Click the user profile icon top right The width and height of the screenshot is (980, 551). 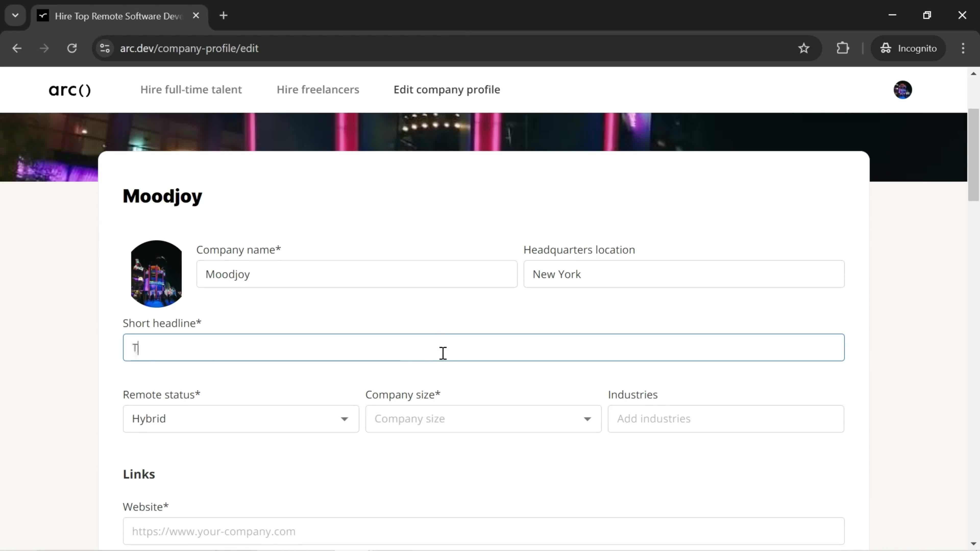(903, 90)
